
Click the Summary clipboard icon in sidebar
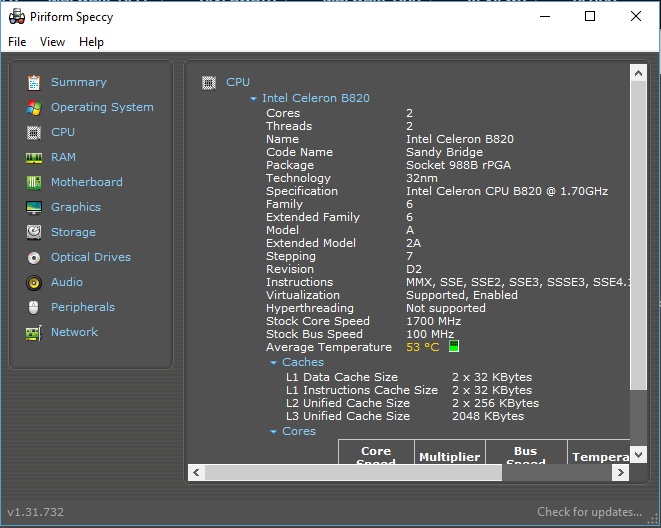(34, 83)
